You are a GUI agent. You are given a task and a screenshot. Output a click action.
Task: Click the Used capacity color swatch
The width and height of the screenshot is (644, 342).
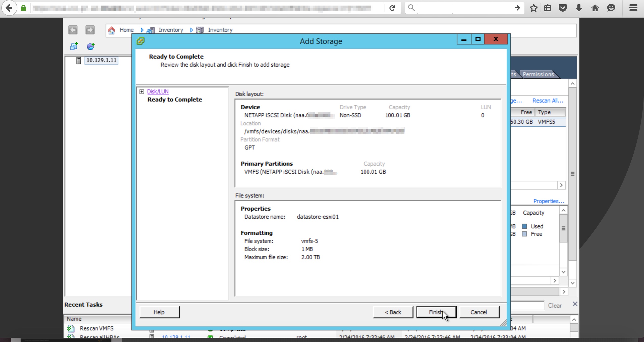(524, 226)
